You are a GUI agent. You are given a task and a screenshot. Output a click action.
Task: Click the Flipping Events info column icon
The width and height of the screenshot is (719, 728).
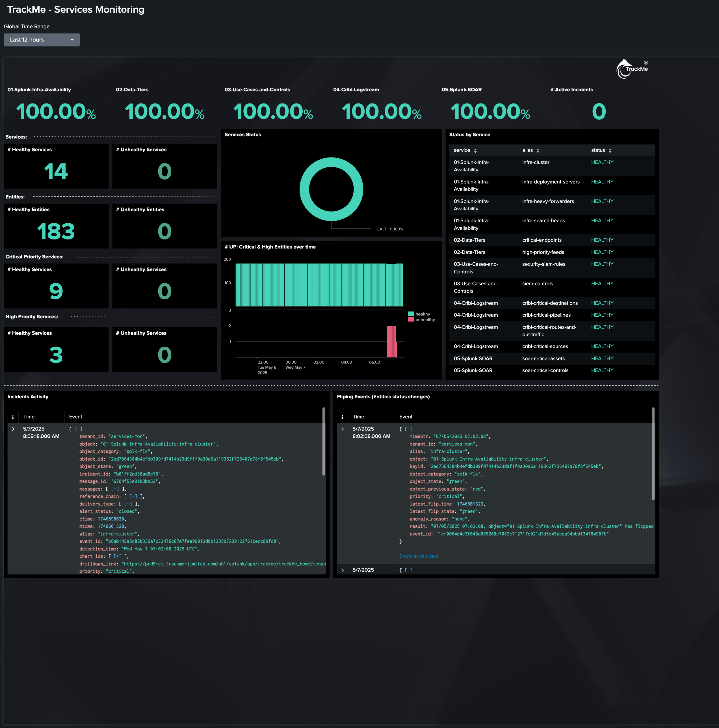click(342, 417)
